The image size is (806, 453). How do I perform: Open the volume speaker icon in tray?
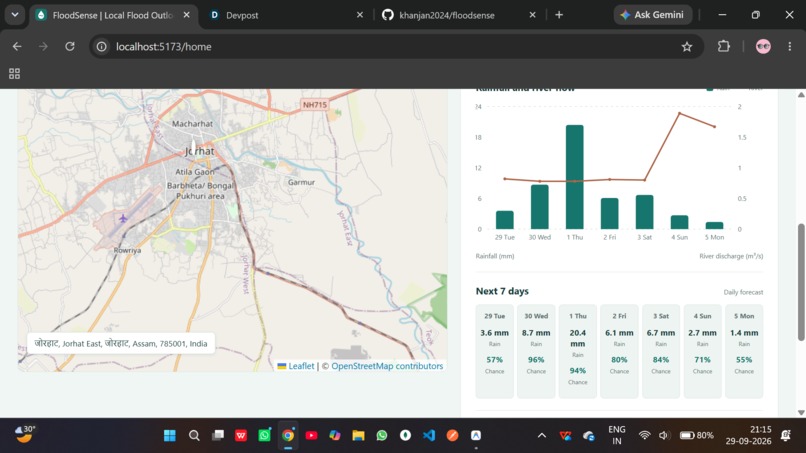664,436
